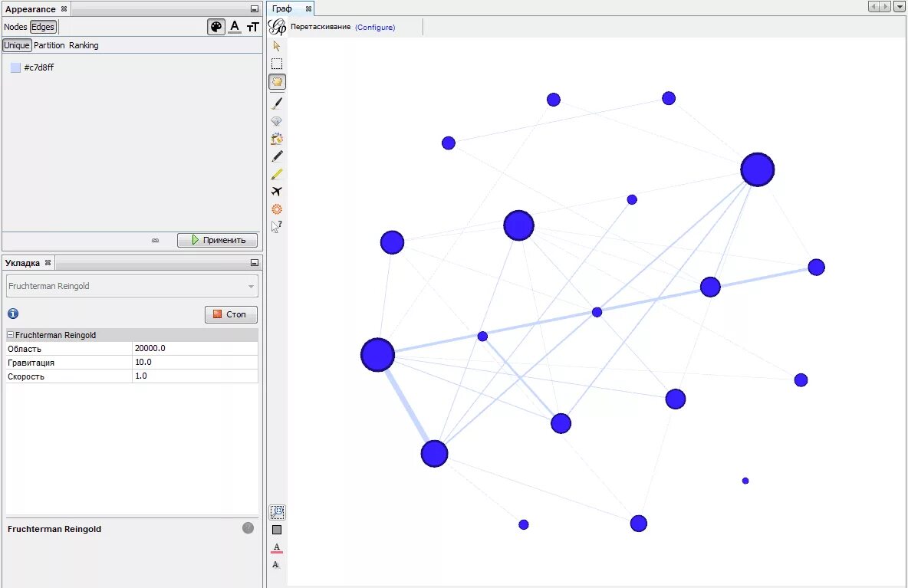Reset label colors with red-underlined A icon
Image resolution: width=908 pixels, height=588 pixels.
tap(277, 547)
